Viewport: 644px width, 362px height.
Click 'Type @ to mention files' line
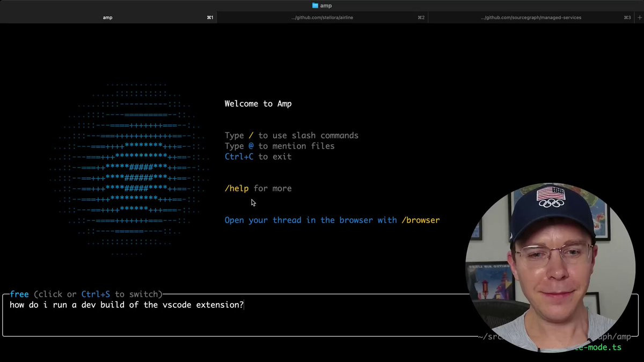[x=280, y=146]
